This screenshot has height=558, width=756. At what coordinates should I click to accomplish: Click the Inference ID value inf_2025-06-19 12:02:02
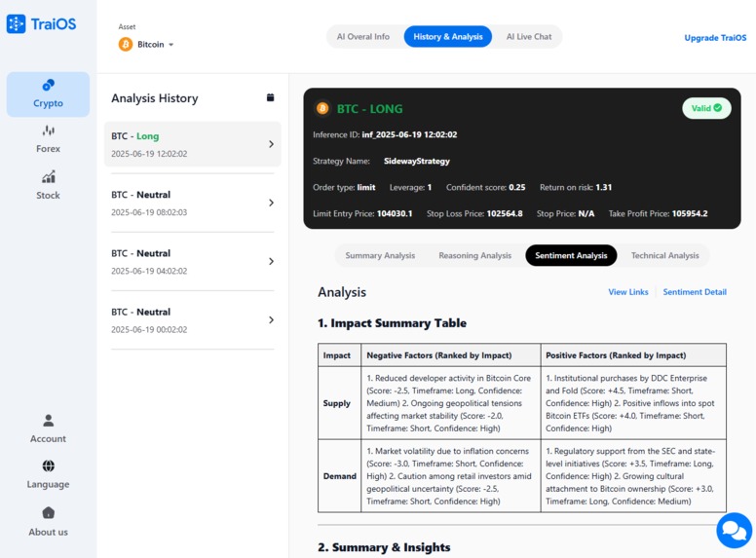[409, 135]
